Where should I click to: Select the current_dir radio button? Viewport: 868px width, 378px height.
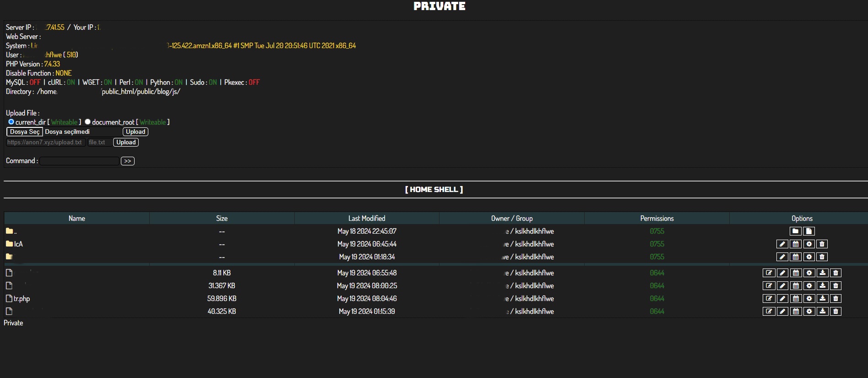(11, 122)
